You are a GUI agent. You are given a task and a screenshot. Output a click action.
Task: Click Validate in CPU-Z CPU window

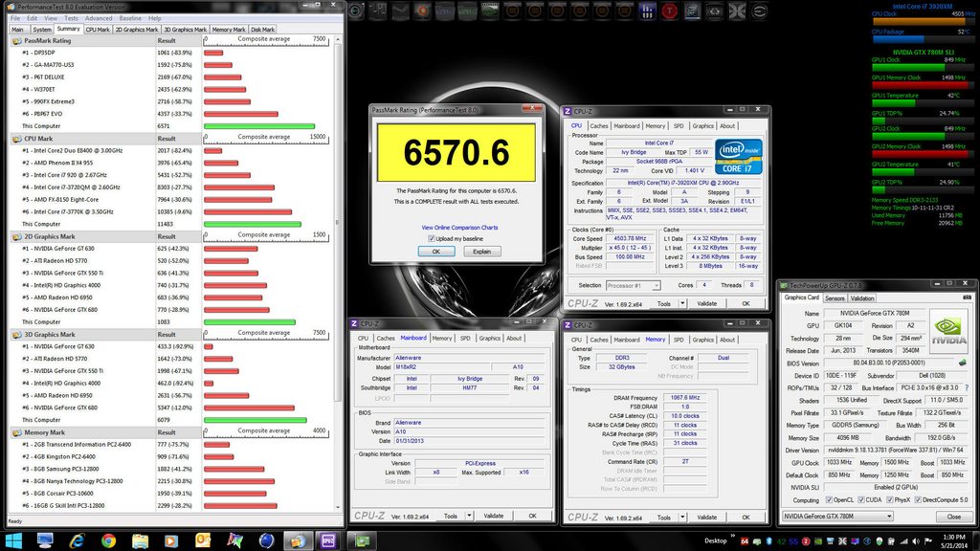[707, 303]
